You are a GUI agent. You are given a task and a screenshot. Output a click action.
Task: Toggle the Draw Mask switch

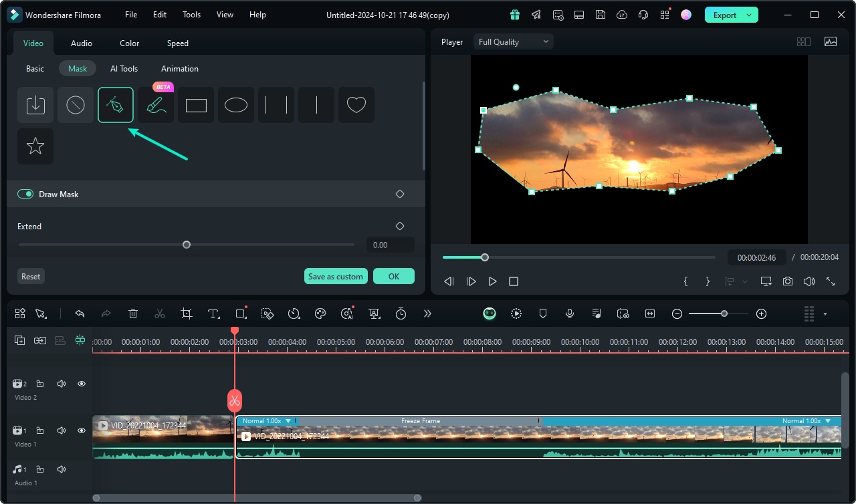[25, 194]
